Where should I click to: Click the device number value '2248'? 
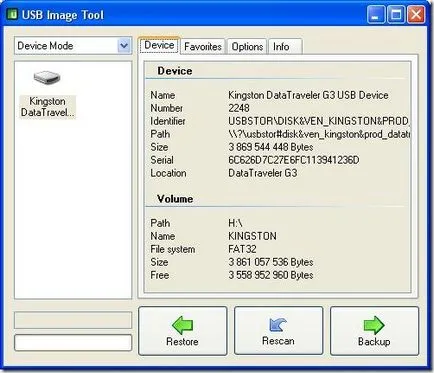click(x=239, y=108)
